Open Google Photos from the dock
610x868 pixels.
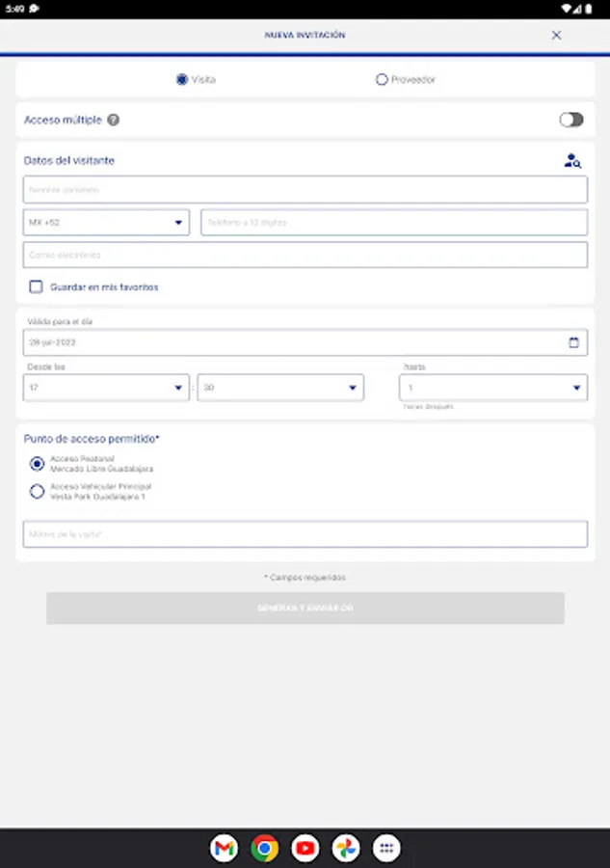click(346, 848)
